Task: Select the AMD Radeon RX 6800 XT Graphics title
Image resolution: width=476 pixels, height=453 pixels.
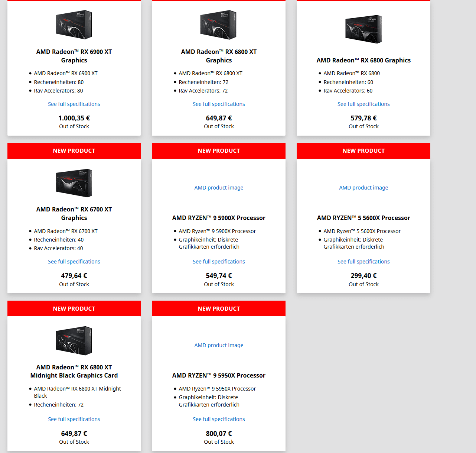Action: [219, 56]
